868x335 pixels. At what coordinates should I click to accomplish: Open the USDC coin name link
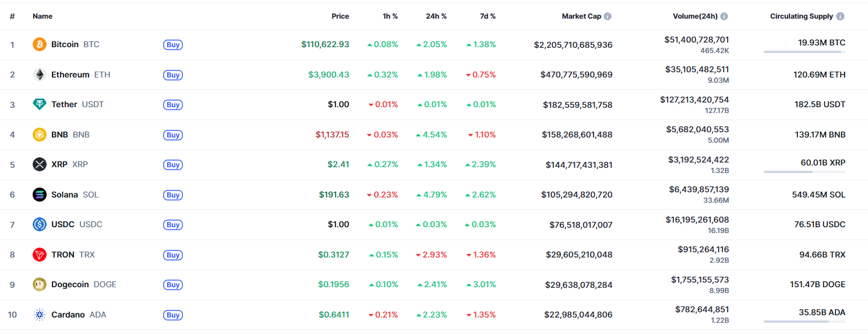tap(76, 224)
